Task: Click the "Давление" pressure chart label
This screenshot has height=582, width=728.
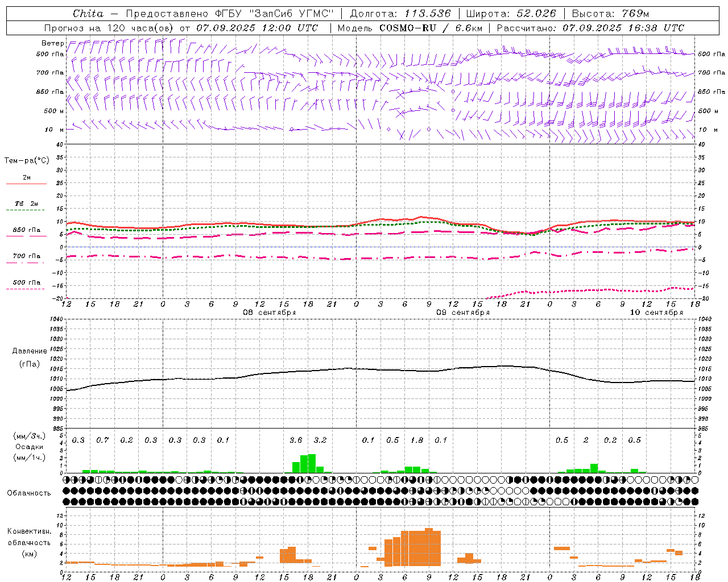Action: (29, 351)
